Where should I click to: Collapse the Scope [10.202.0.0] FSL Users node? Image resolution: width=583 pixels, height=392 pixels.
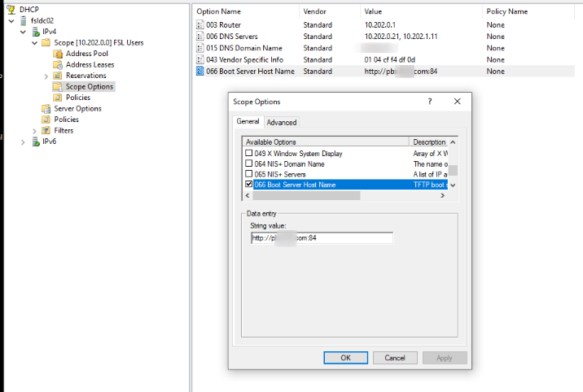pyautogui.click(x=34, y=43)
